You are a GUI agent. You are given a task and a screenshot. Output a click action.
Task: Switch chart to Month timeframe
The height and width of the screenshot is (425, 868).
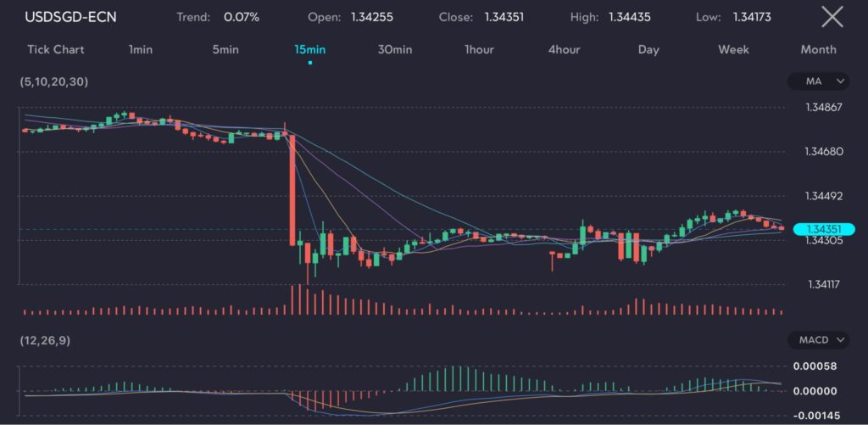coord(818,49)
